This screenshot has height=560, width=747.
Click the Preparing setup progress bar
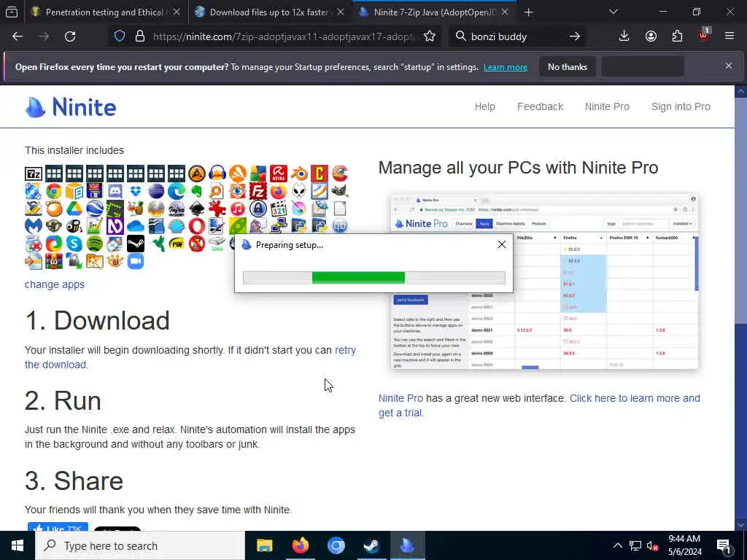click(374, 278)
